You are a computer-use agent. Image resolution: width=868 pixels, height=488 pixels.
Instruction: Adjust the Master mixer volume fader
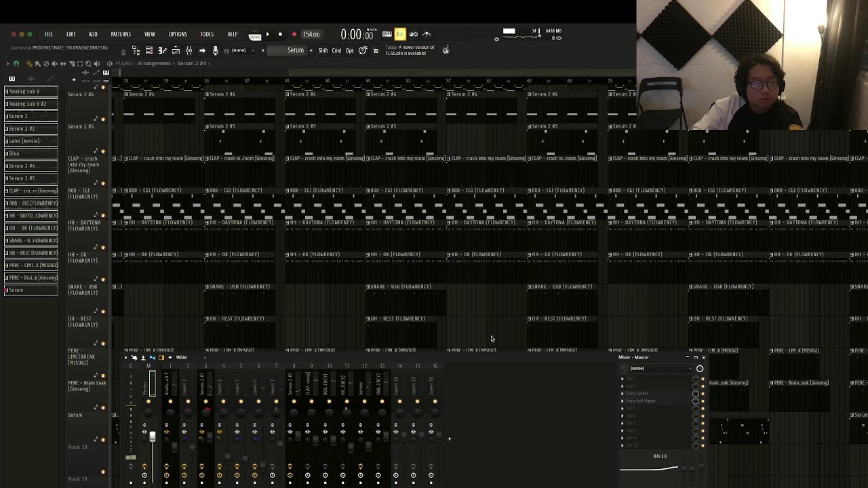pyautogui.click(x=152, y=436)
